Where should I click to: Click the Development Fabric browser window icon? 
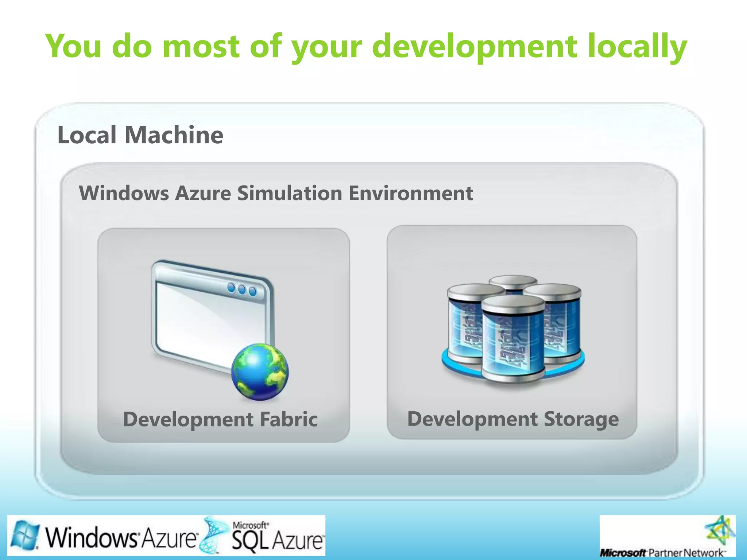(220, 330)
